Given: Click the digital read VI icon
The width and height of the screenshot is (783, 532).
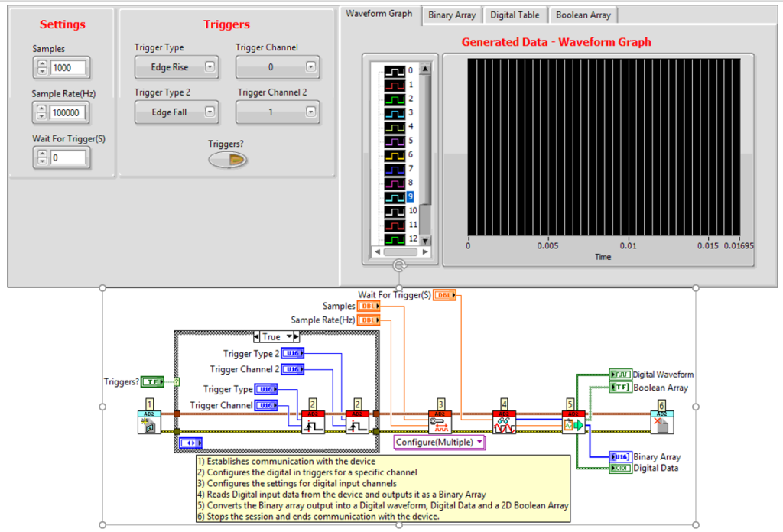Looking at the screenshot, I should (x=504, y=422).
